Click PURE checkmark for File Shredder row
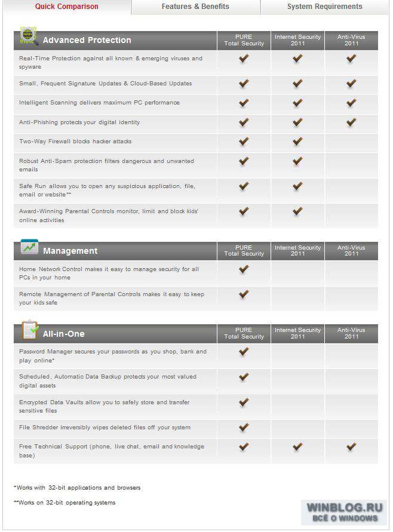Viewport: 393px width, 532px height. pyautogui.click(x=244, y=428)
